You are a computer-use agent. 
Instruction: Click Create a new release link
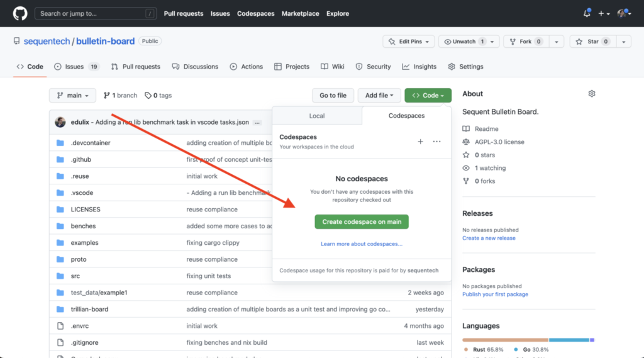coord(489,238)
